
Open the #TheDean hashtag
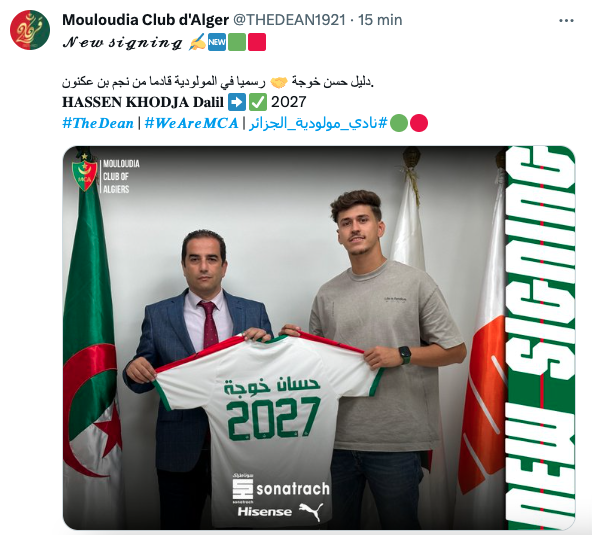click(98, 123)
